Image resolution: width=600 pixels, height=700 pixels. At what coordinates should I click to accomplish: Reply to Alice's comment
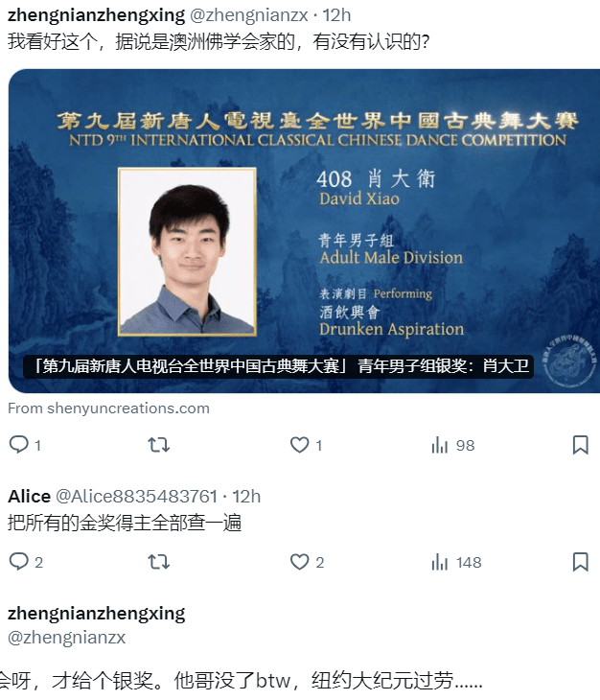(x=26, y=562)
